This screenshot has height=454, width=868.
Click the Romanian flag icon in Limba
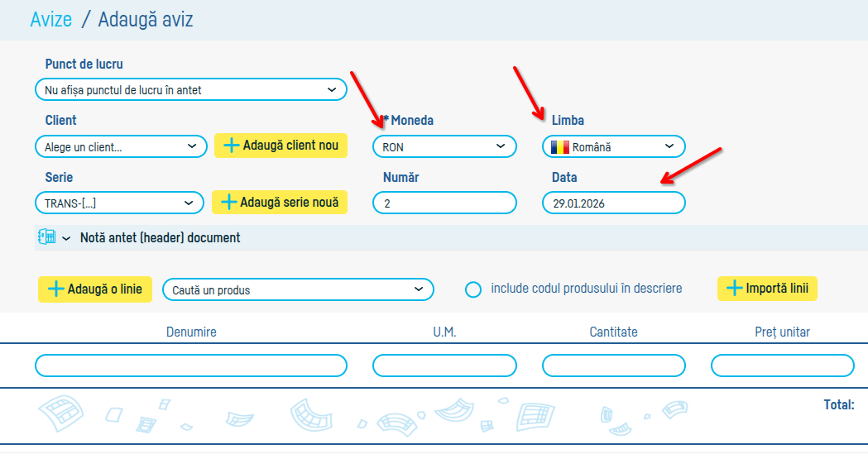tap(562, 147)
